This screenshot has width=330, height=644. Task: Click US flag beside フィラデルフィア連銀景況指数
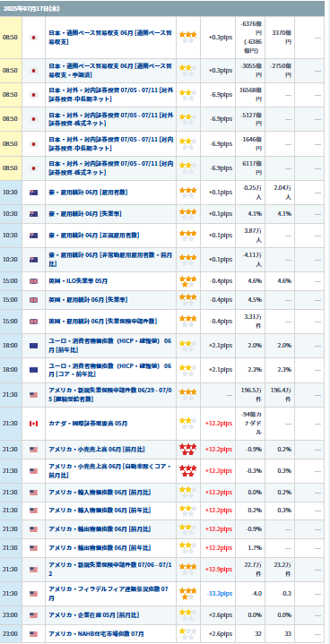pos(34,594)
